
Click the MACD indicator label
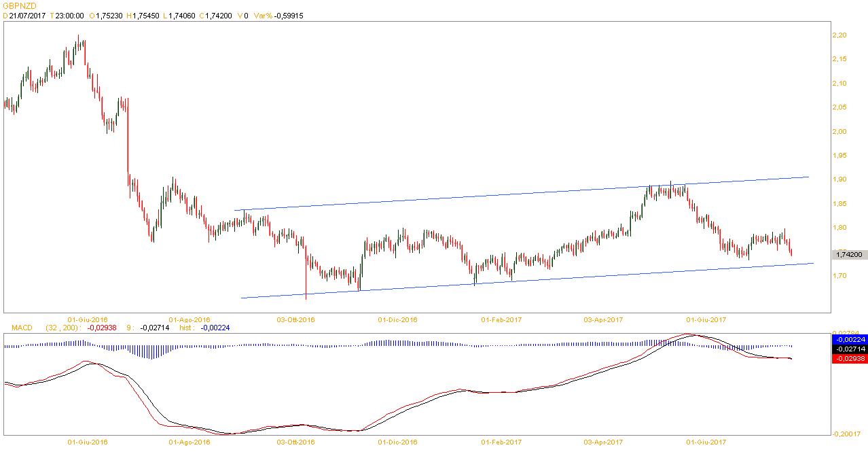22,328
